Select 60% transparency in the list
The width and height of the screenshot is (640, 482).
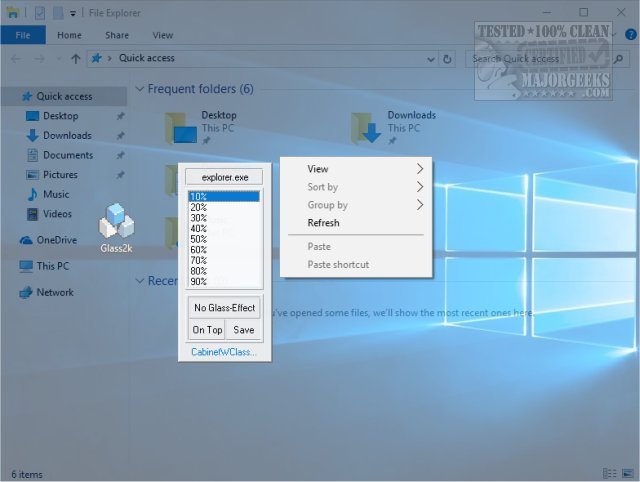pos(224,249)
